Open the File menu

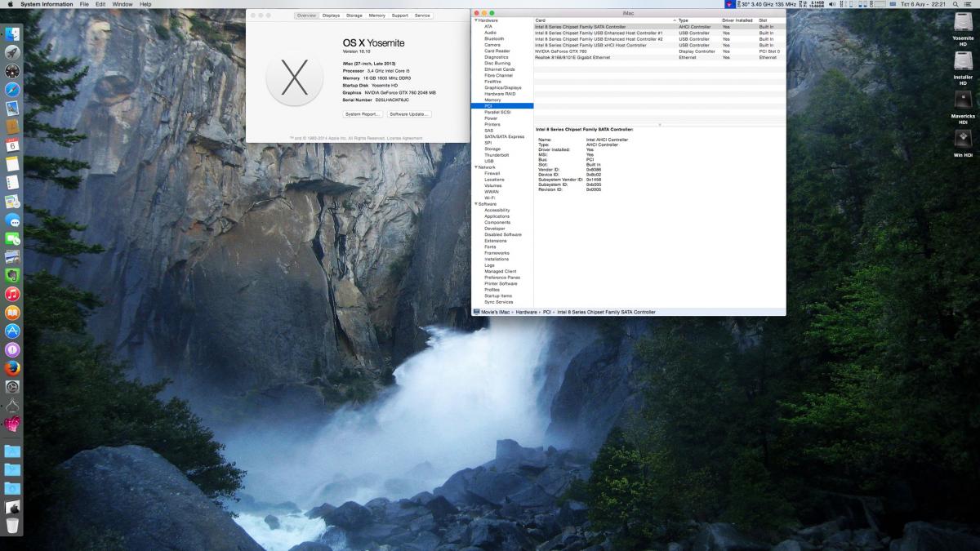tap(84, 4)
